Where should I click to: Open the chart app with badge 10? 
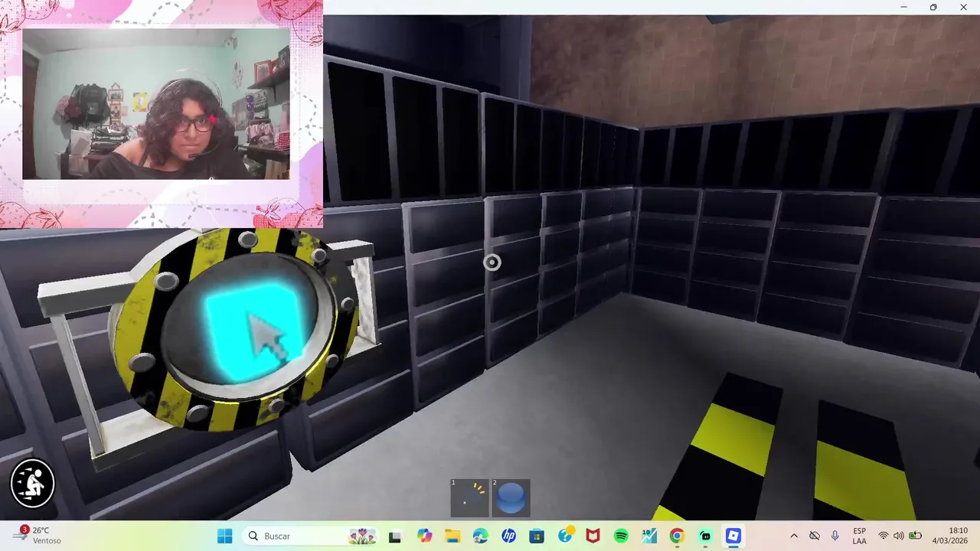(x=649, y=536)
